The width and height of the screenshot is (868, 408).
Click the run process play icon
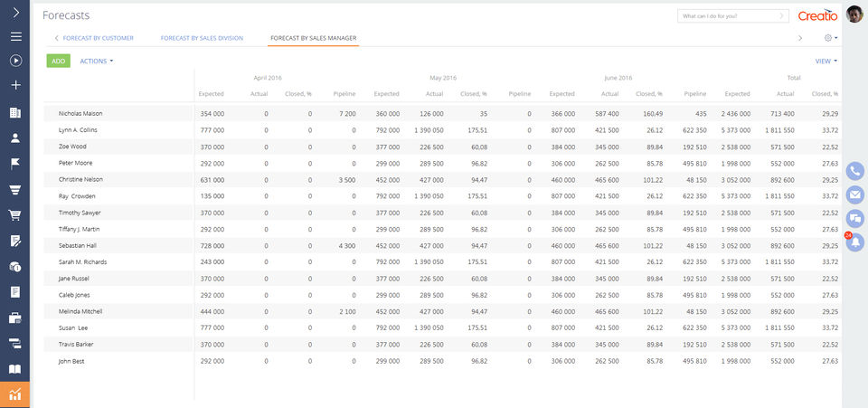pyautogui.click(x=14, y=62)
